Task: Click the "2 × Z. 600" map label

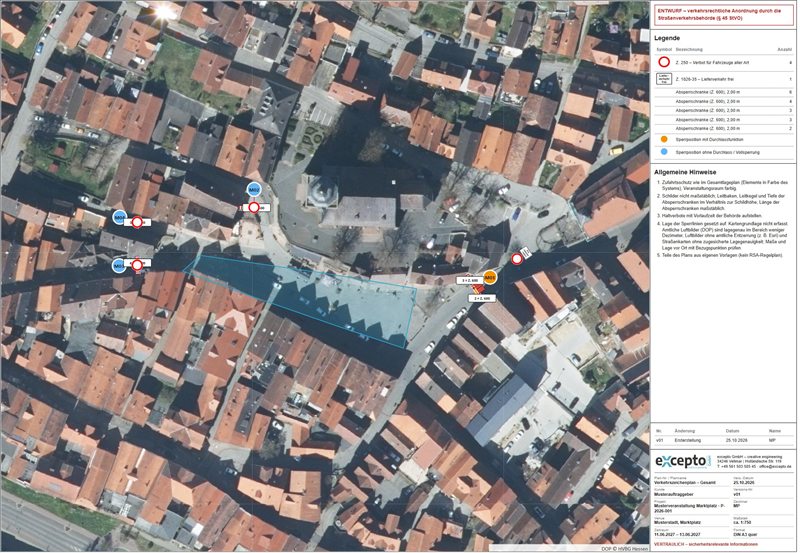Action: tap(482, 298)
